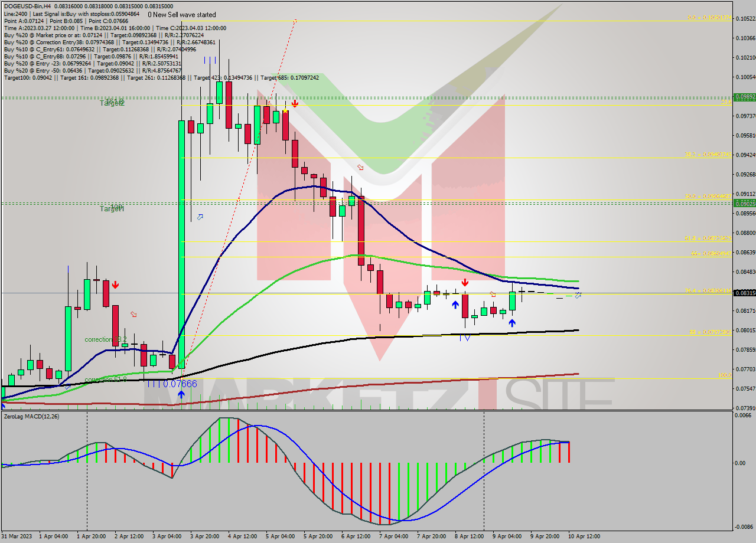
Task: Click the Fibonacci 38.2 level label
Action: click(709, 155)
